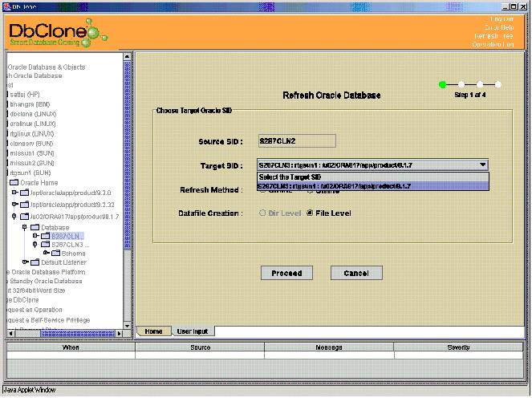Viewport: 532px width, 398px height.
Task: Collapse the S287CLN3 tree node
Action: pyautogui.click(x=35, y=244)
